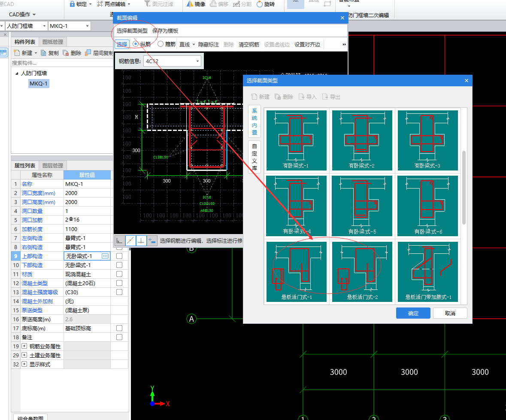The image size is (506, 420).
Task: Switch to 构件列表 tab
Action: click(25, 42)
